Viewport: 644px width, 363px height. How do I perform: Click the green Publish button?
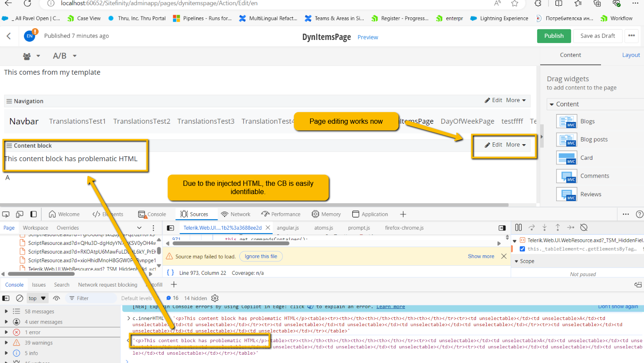[x=554, y=36]
